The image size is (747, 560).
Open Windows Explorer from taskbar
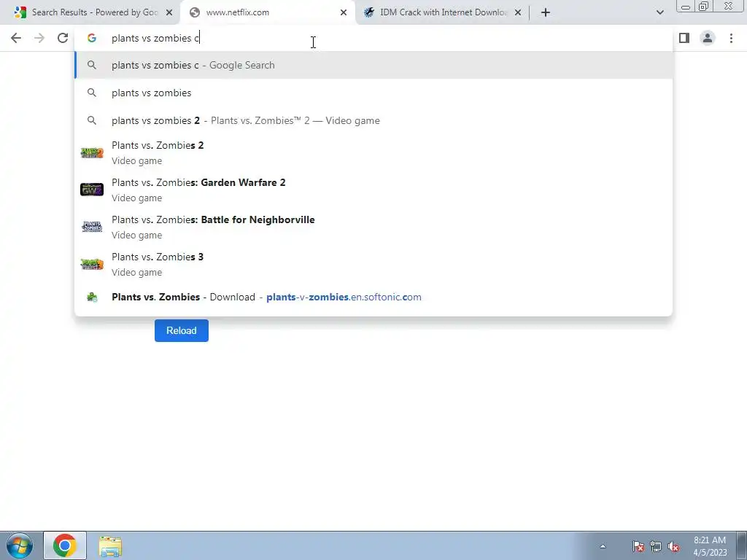point(110,546)
